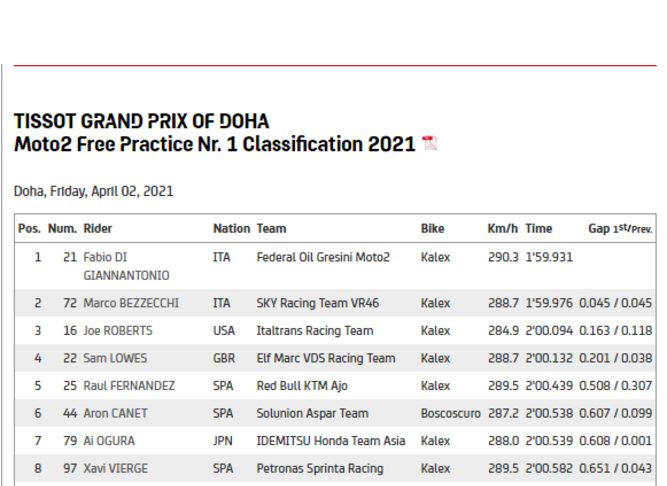Click rider name Fabio DI GIANNANTONIO

pyautogui.click(x=126, y=266)
